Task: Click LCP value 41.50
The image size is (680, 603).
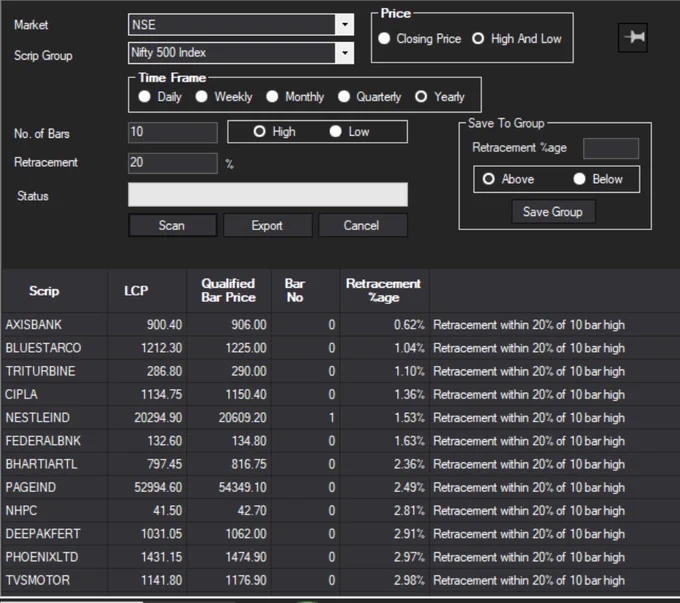Action: pyautogui.click(x=167, y=511)
